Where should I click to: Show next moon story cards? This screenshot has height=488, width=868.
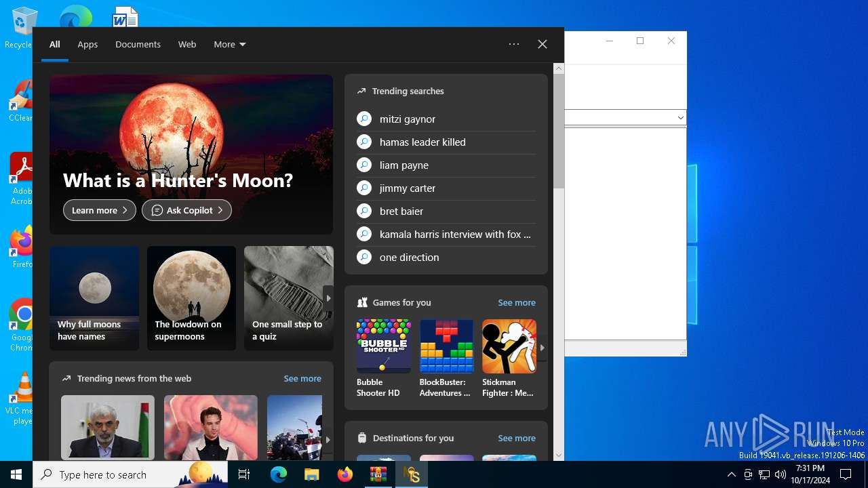point(328,298)
